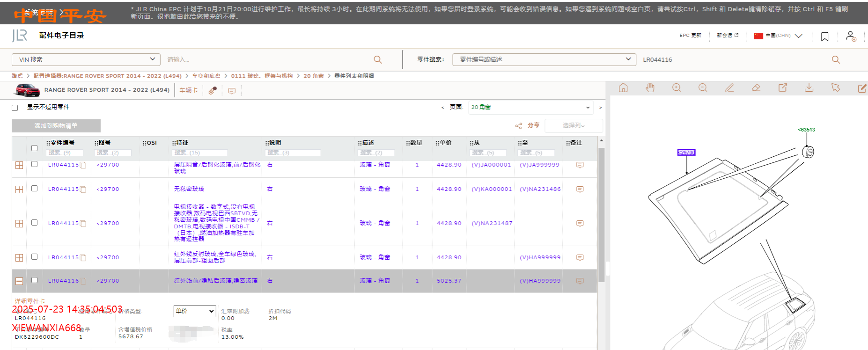
Task: Copy part number LR044116 icon in highlighted row
Action: click(x=83, y=281)
